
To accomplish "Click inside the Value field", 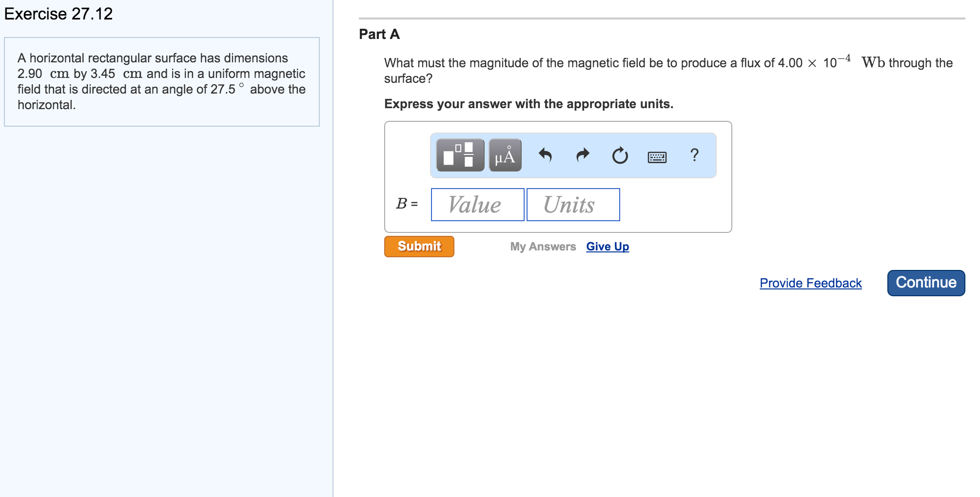I will [477, 204].
